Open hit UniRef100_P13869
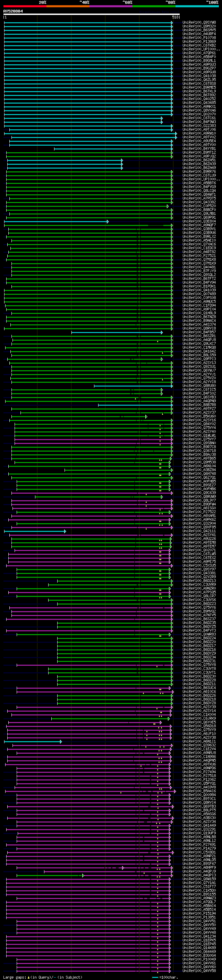The image size is (222, 980). (199, 41)
